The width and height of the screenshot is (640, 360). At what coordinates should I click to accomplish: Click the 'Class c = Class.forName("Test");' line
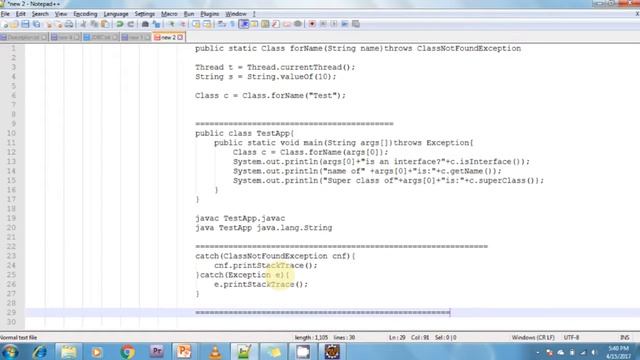pyautogui.click(x=270, y=96)
